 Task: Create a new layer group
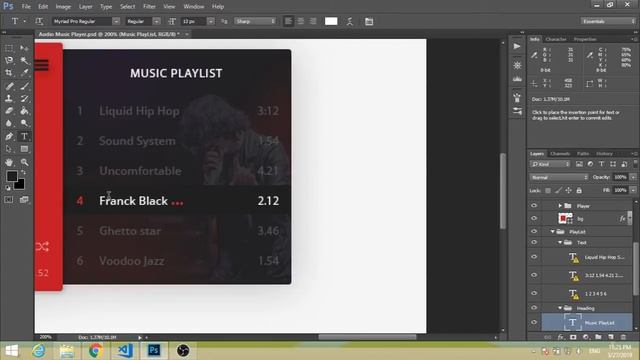tap(598, 337)
